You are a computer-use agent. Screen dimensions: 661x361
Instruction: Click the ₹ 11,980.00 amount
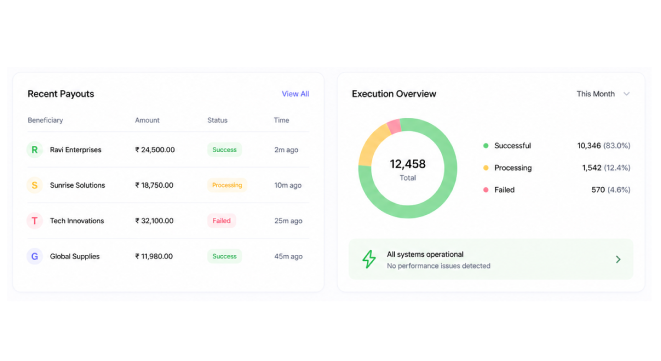154,256
